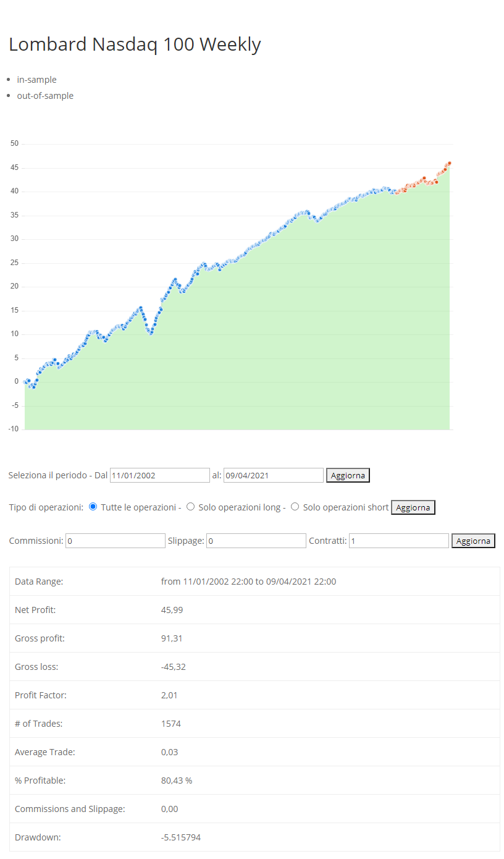Click the Profit Factor value "2,01"
This screenshot has height=859, width=504.
point(169,695)
